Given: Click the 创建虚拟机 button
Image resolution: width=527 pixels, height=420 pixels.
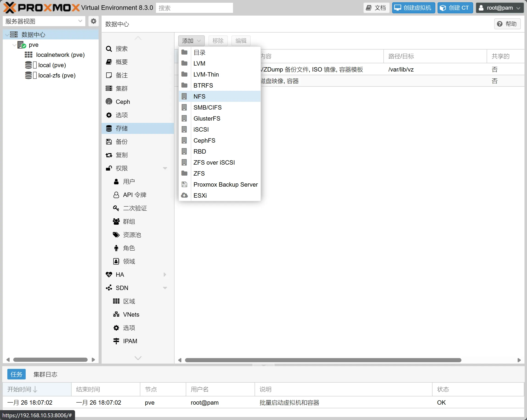Looking at the screenshot, I should pyautogui.click(x=413, y=8).
